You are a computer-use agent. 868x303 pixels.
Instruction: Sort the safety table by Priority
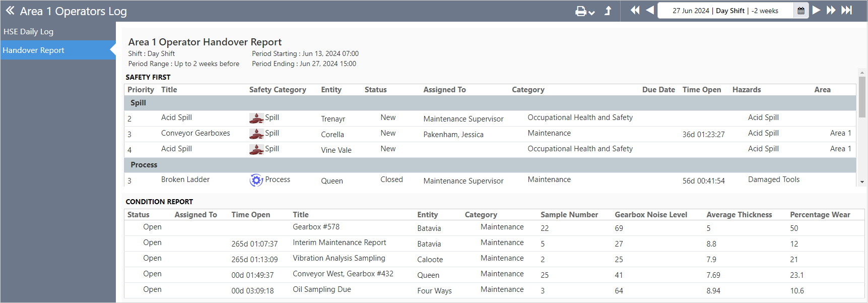[141, 90]
